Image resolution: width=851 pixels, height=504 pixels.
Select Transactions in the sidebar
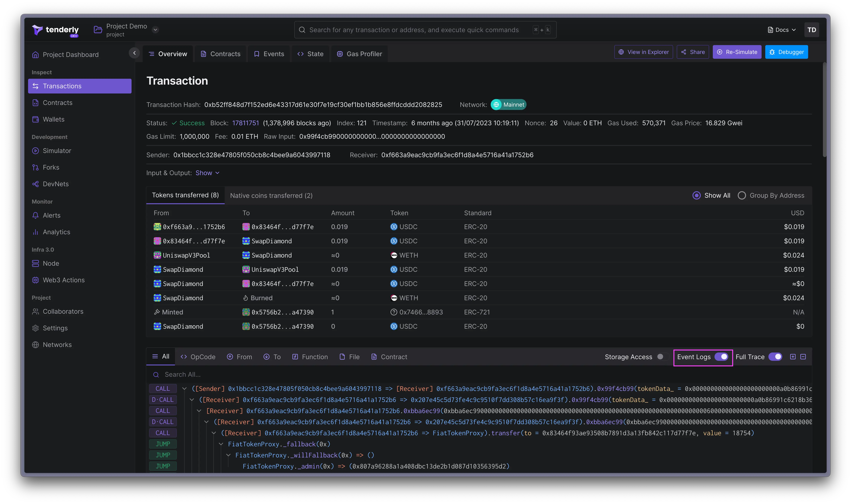point(79,86)
